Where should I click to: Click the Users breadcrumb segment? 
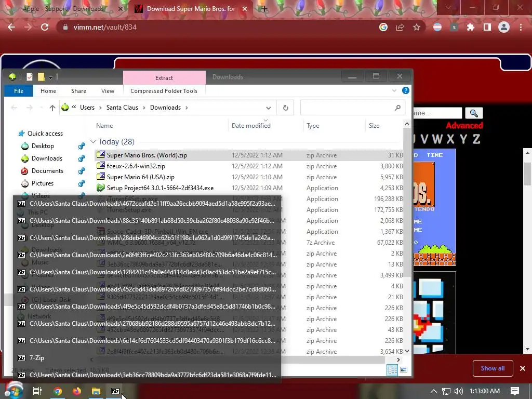pos(87,108)
